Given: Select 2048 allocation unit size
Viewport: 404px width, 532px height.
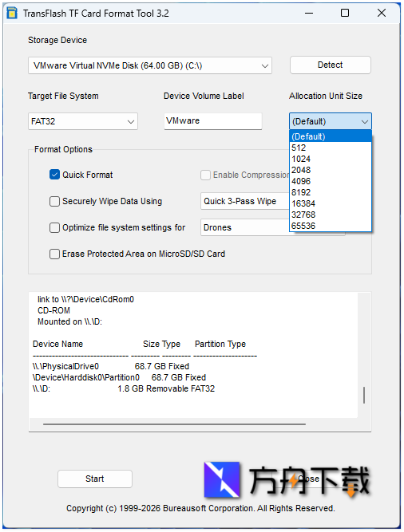Looking at the screenshot, I should (x=330, y=170).
